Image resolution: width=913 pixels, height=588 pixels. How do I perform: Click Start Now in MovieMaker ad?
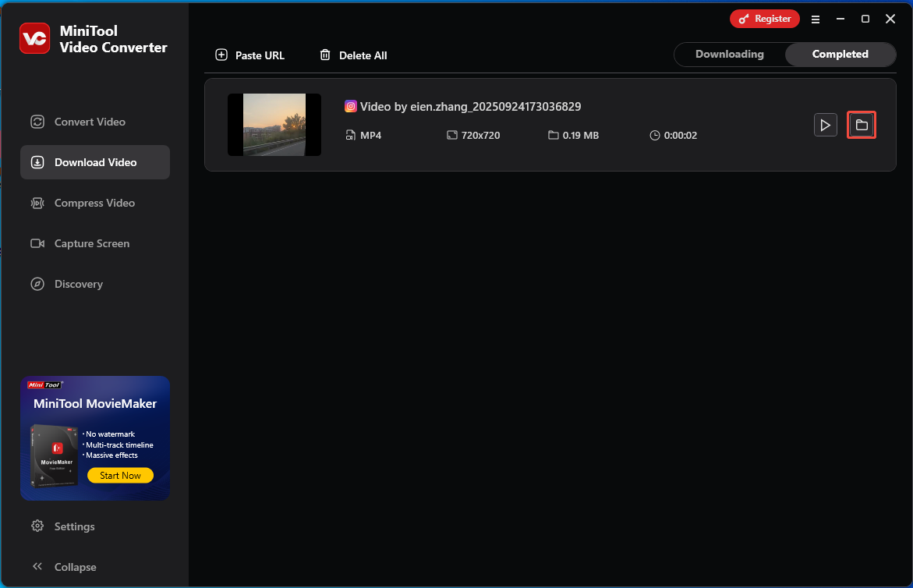tap(121, 476)
